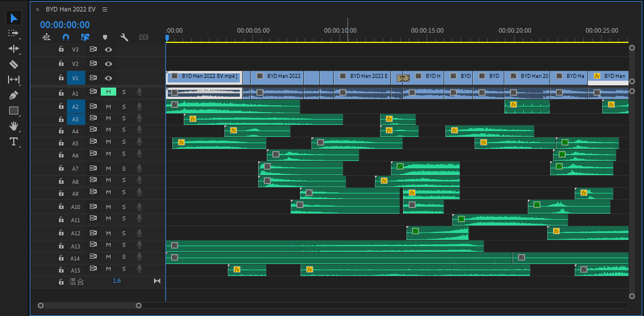This screenshot has height=316, width=644.
Task: Target track A2 label
Action: 76,107
